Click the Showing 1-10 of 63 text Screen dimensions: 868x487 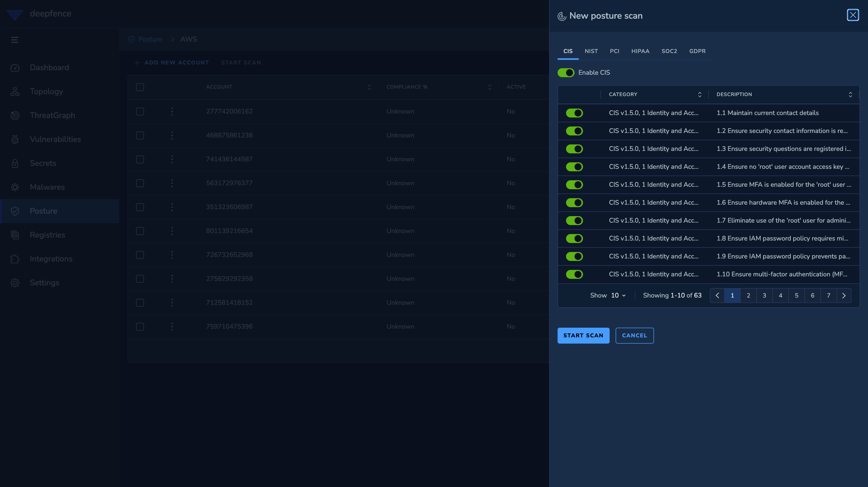(672, 295)
